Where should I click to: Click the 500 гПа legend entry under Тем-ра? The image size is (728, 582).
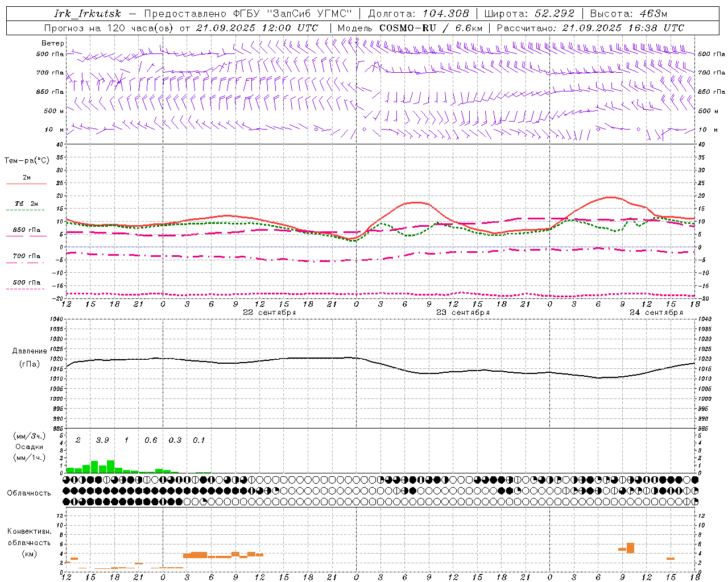pos(27,282)
